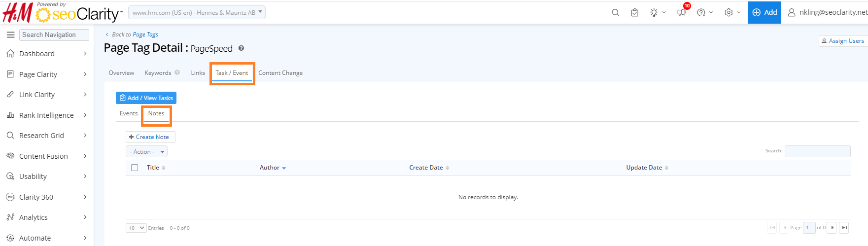Switch to the Events sub-tab
868x246 pixels.
[x=129, y=113]
